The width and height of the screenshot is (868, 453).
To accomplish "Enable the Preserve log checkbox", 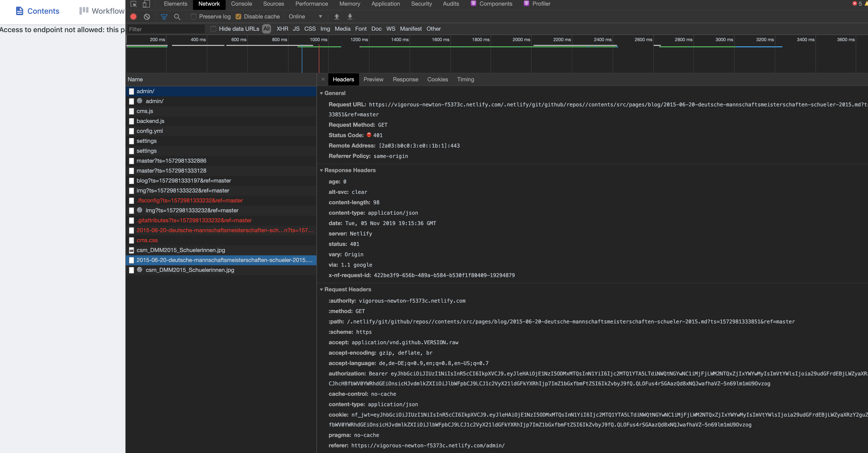I will click(193, 17).
